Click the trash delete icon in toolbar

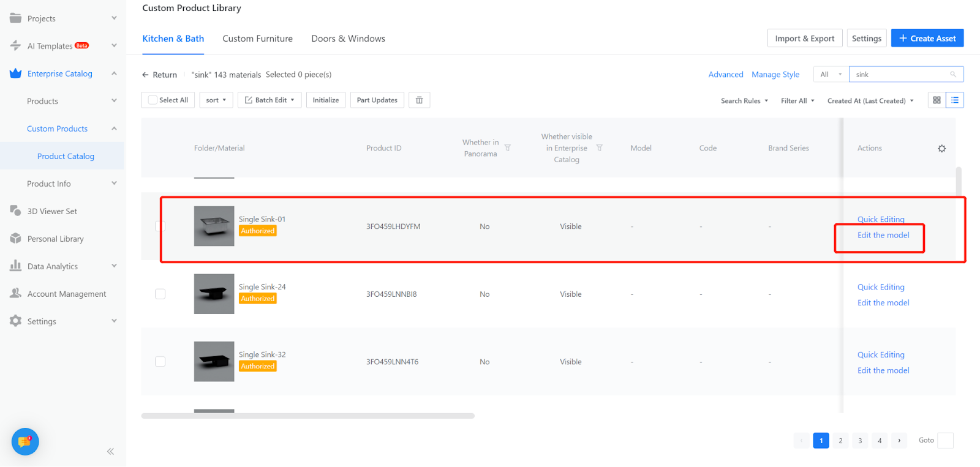click(x=420, y=100)
